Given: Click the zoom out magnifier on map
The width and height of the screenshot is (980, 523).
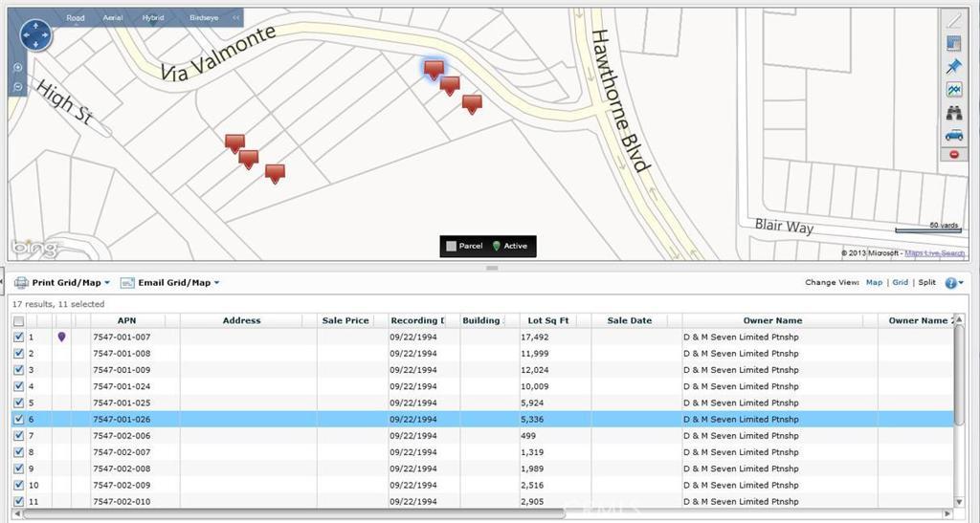Looking at the screenshot, I should click(17, 87).
